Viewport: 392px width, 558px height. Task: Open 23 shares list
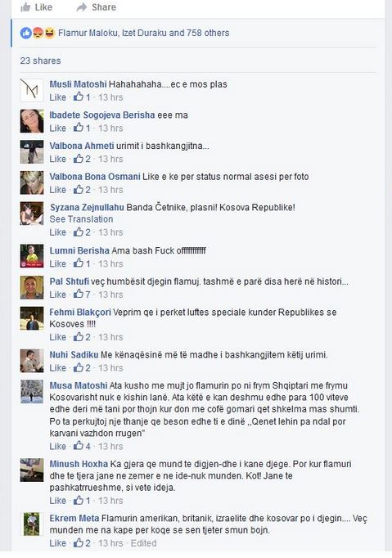point(40,61)
